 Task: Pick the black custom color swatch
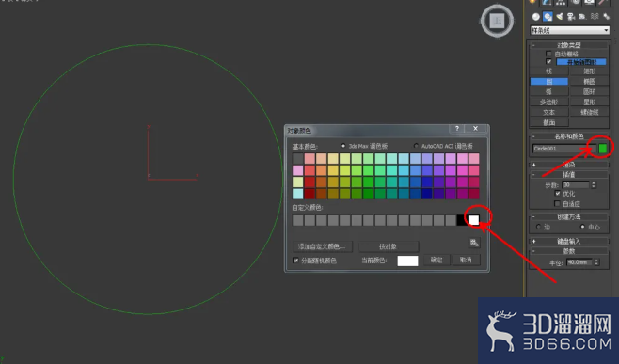tap(462, 220)
